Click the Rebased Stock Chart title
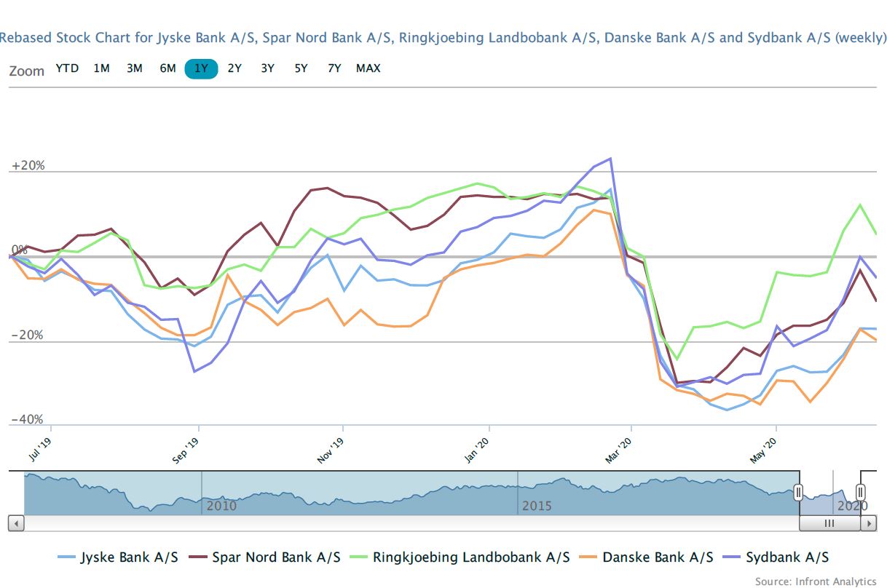 (444, 38)
